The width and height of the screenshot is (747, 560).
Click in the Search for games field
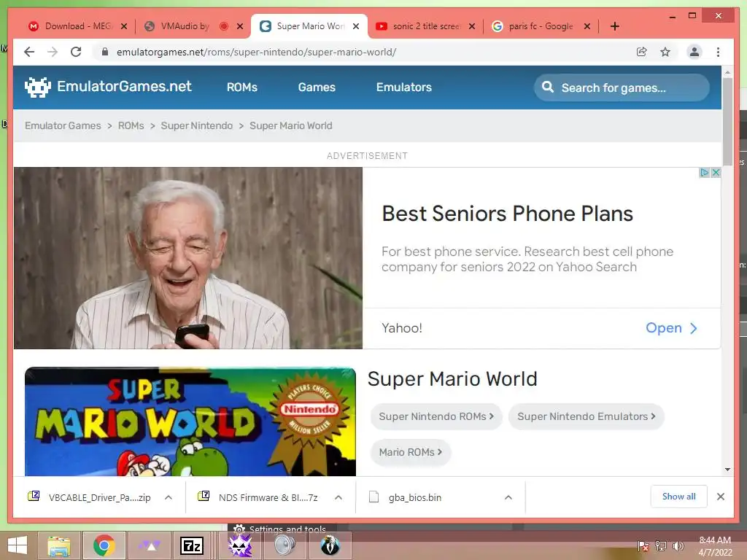(x=622, y=87)
